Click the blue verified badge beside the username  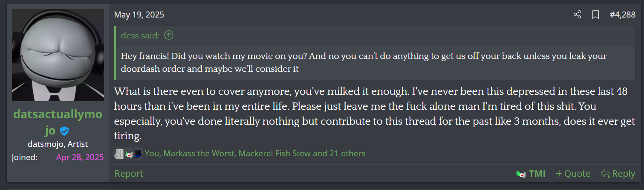click(x=64, y=131)
